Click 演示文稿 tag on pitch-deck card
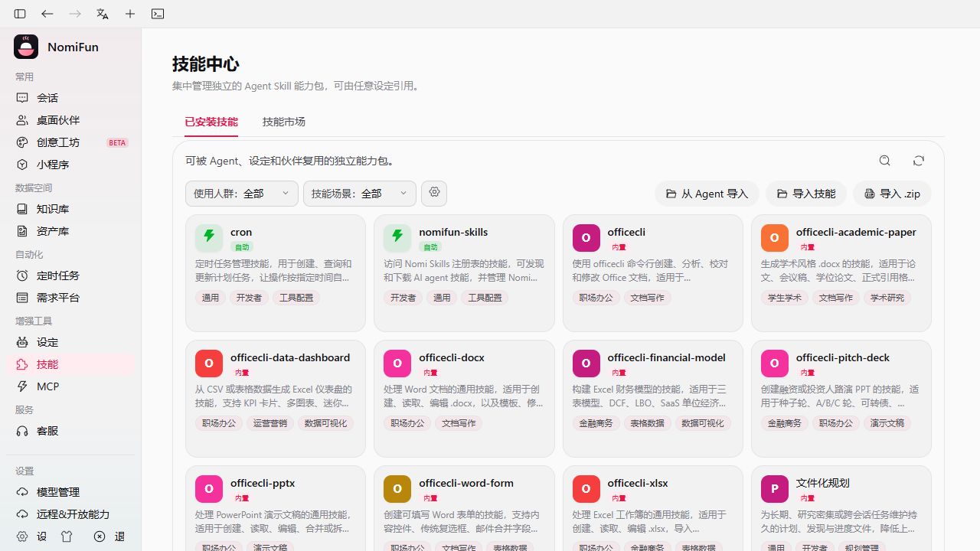 click(x=887, y=423)
